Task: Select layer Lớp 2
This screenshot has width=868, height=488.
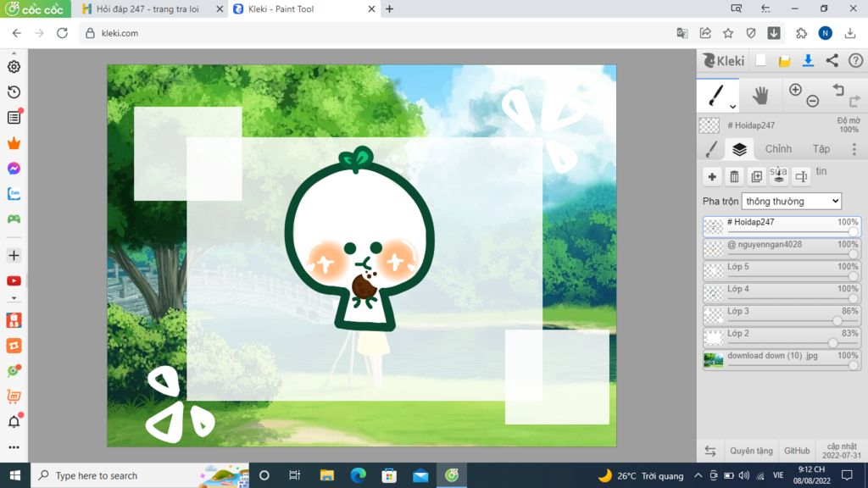Action: click(x=782, y=337)
